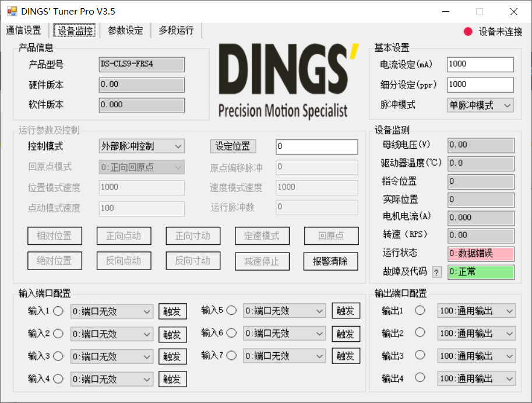Click the 触发 button for 输入1
The height and width of the screenshot is (403, 532).
(172, 311)
